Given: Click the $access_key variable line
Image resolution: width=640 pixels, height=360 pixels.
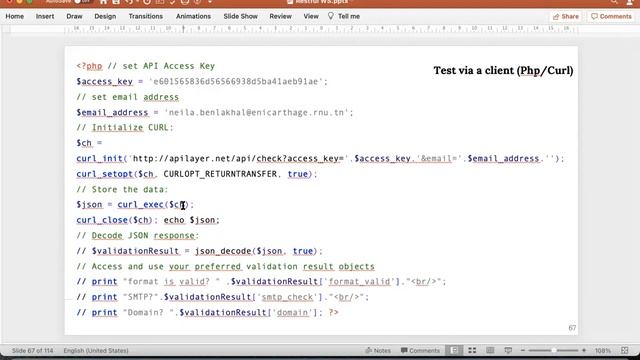Looking at the screenshot, I should [202, 82].
